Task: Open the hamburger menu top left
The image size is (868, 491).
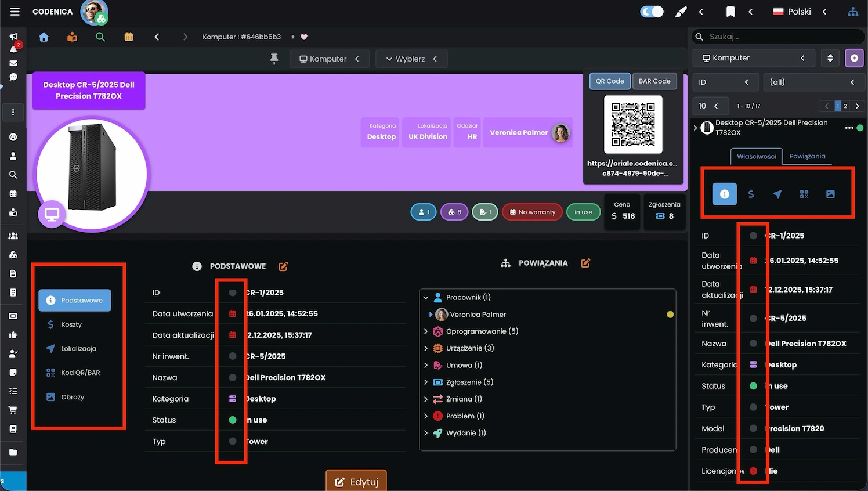Action: pyautogui.click(x=15, y=12)
